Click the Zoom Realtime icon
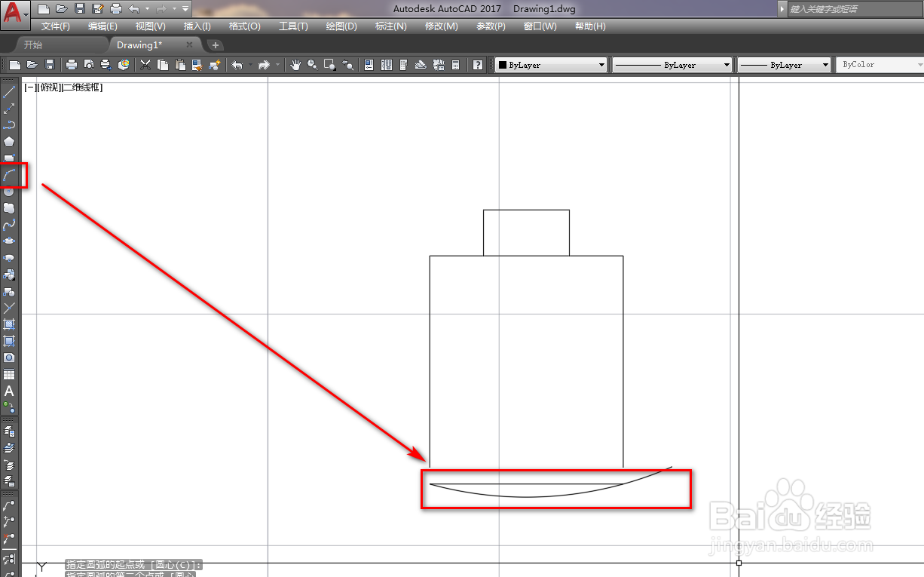 (312, 65)
